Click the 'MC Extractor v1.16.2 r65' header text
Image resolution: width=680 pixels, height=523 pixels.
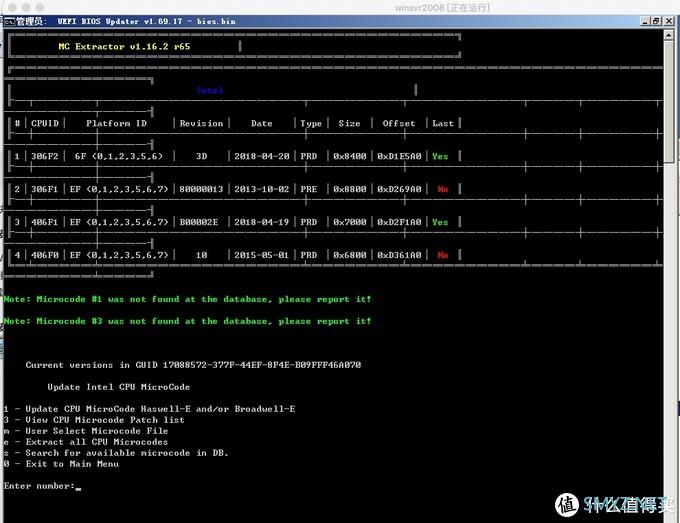[124, 46]
